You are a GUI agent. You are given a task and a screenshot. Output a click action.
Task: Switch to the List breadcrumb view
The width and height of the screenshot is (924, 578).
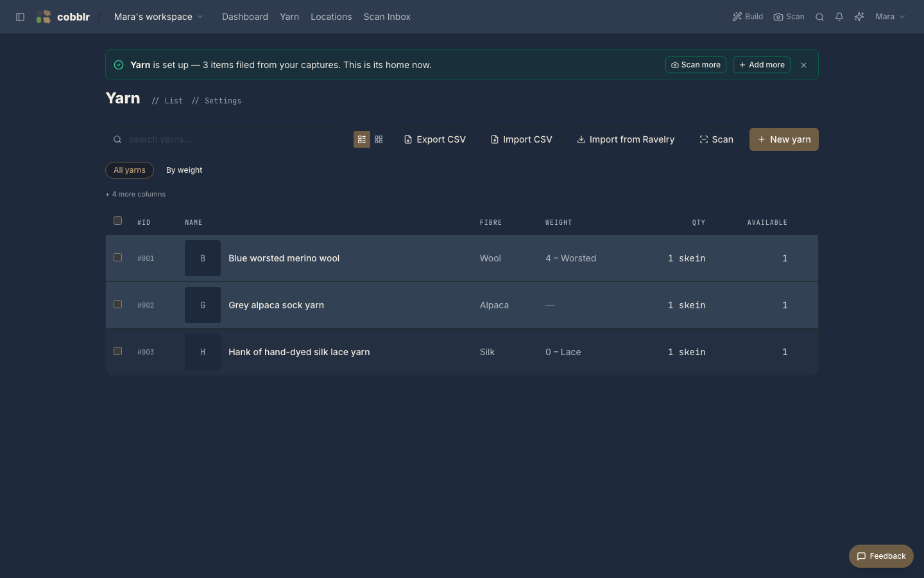click(x=173, y=101)
